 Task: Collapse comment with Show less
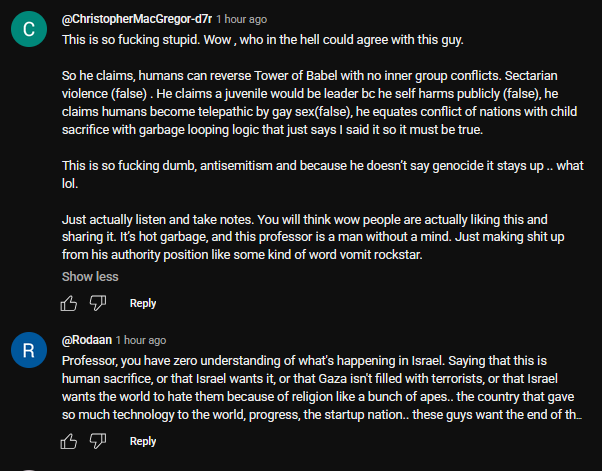click(90, 276)
